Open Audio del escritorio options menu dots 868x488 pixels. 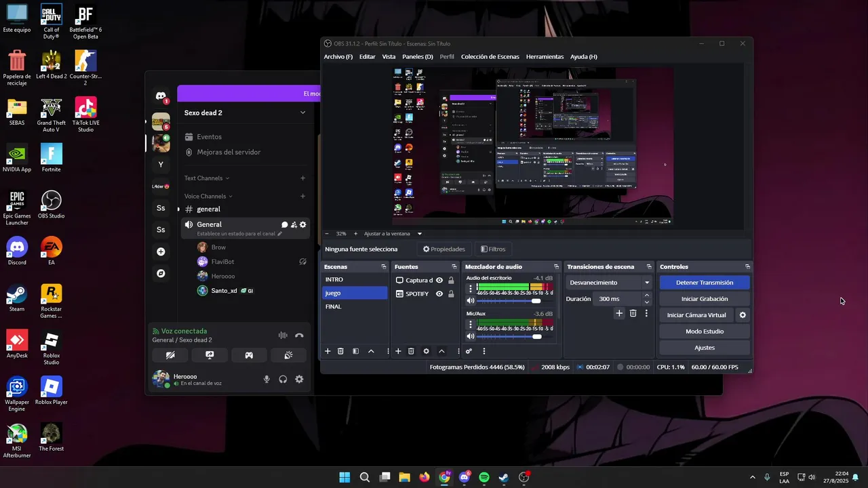[x=471, y=289]
